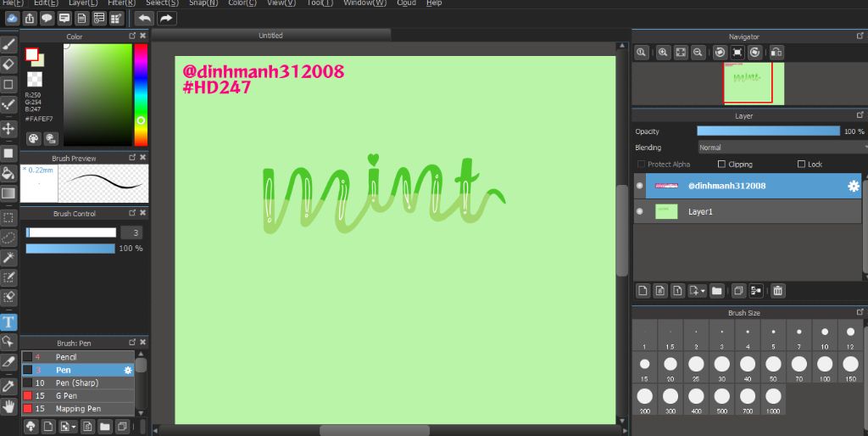Image resolution: width=868 pixels, height=436 pixels.
Task: Toggle the Protect Alpha checkbox
Action: point(641,164)
